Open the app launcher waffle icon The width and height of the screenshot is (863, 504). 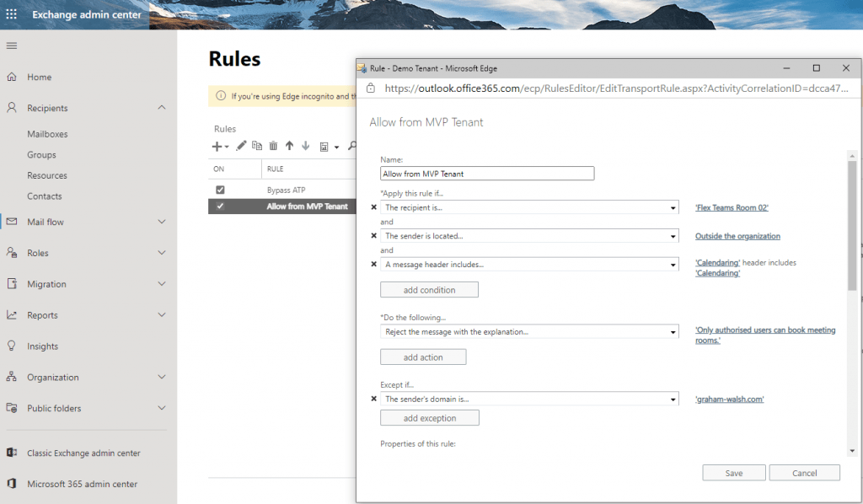(12, 14)
